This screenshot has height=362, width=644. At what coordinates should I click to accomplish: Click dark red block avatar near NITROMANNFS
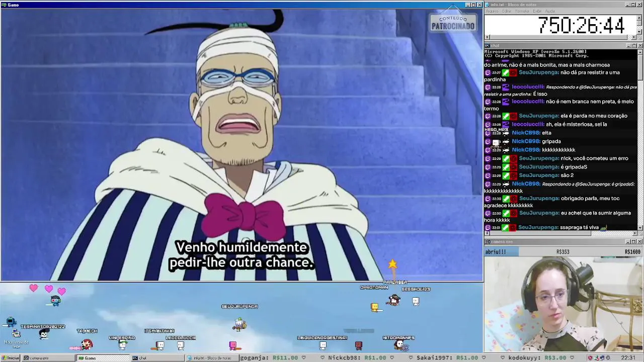point(358,345)
